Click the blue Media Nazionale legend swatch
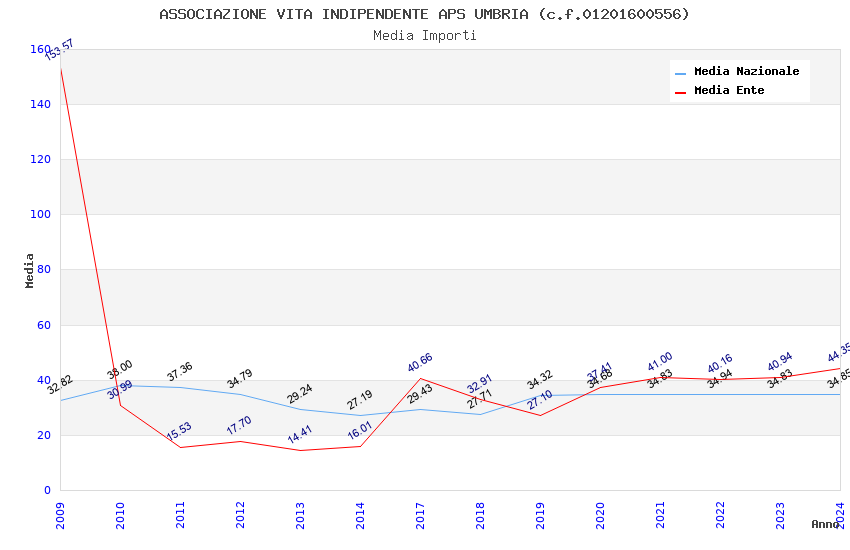This screenshot has height=550, width=850. 680,73
